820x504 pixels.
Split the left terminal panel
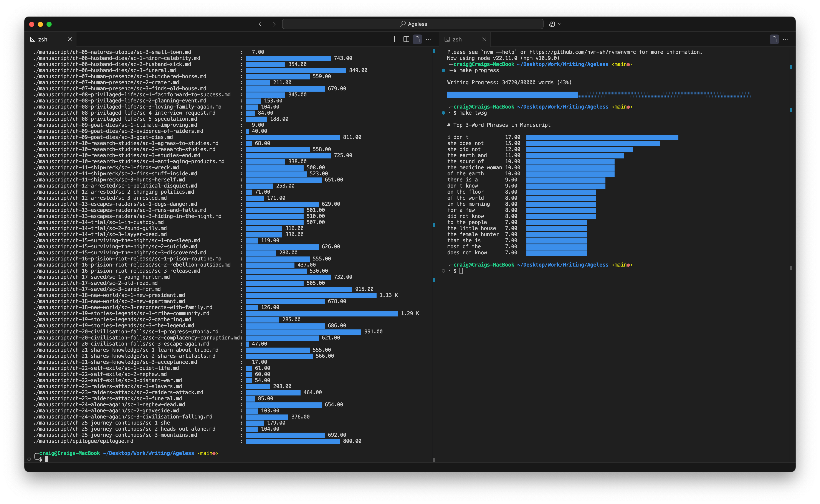[406, 39]
